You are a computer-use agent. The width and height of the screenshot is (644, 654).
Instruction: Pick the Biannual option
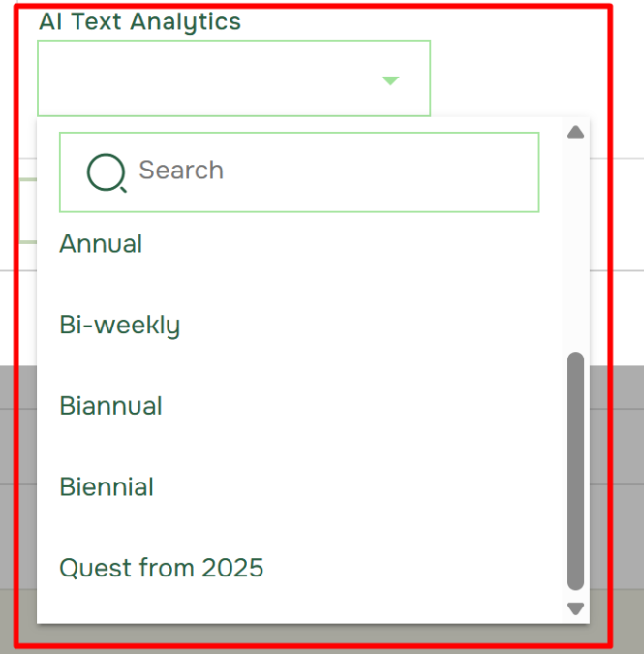point(299,405)
